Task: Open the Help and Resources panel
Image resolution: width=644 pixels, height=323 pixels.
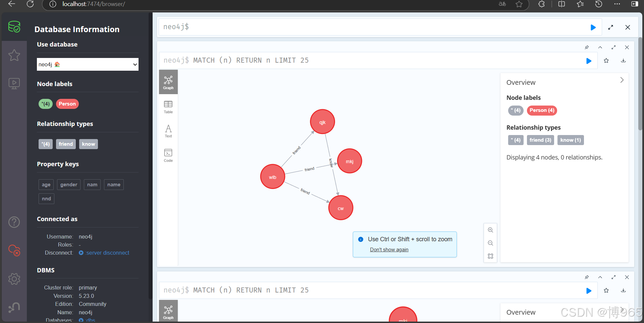Action: pyautogui.click(x=14, y=222)
